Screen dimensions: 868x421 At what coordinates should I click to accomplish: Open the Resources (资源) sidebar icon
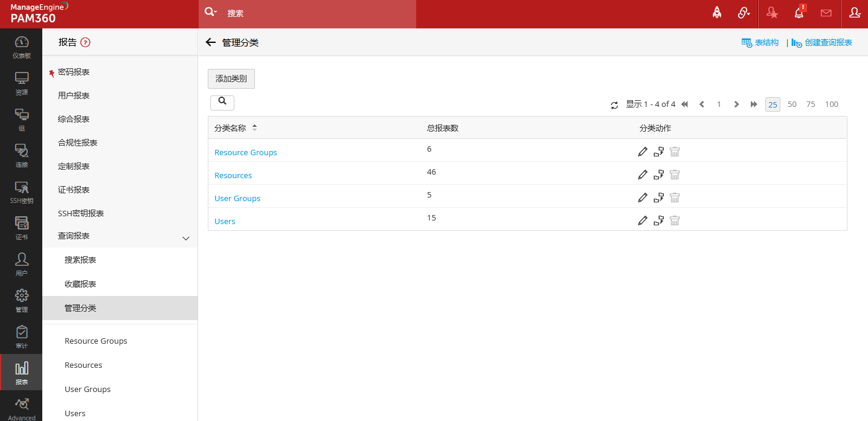21,83
